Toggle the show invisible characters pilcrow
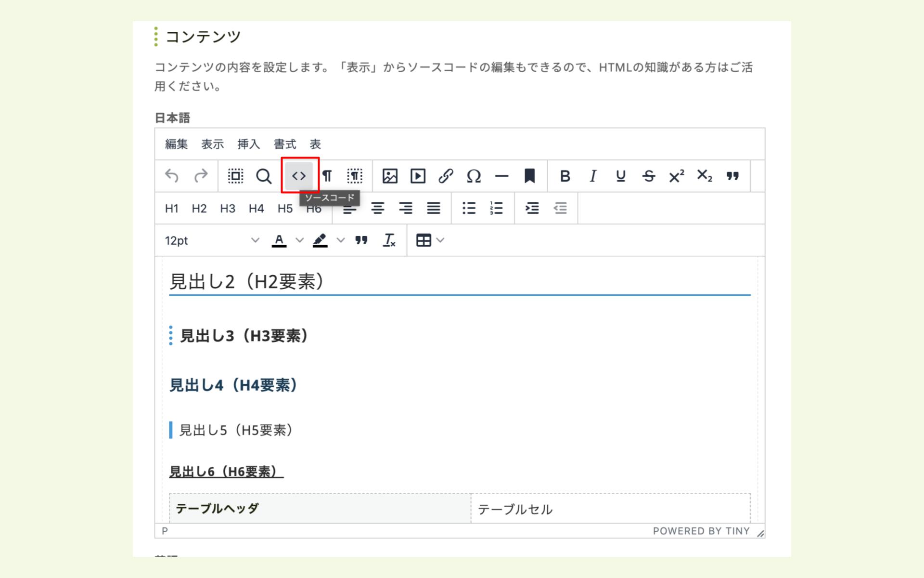924x578 pixels. click(327, 176)
